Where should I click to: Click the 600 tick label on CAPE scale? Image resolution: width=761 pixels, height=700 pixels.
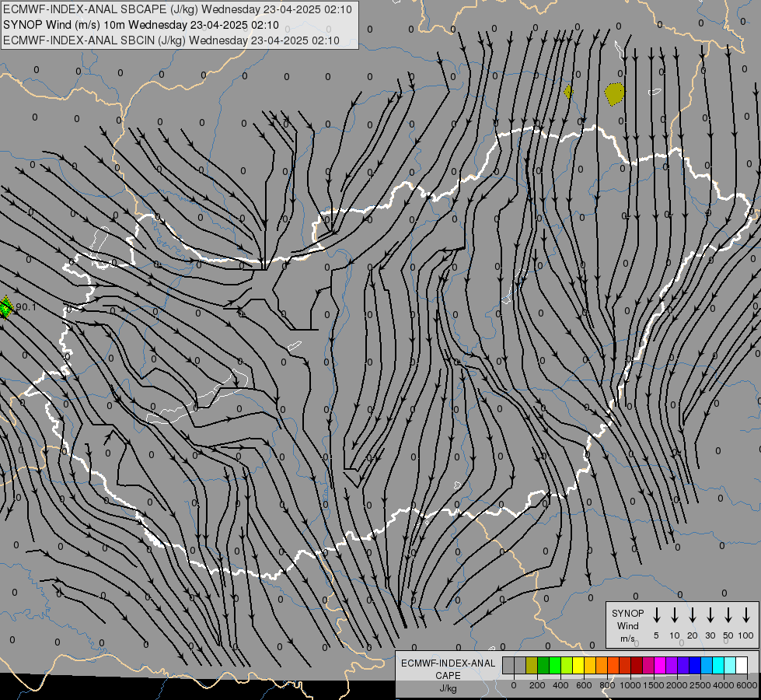point(584,685)
